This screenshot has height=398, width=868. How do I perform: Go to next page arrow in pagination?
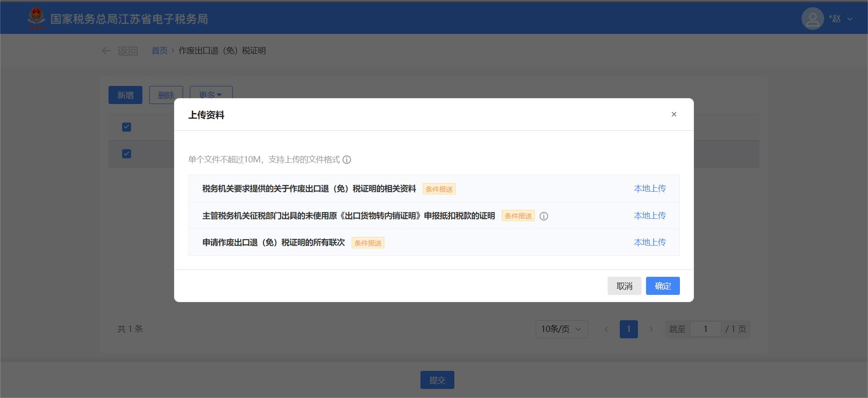pos(651,329)
